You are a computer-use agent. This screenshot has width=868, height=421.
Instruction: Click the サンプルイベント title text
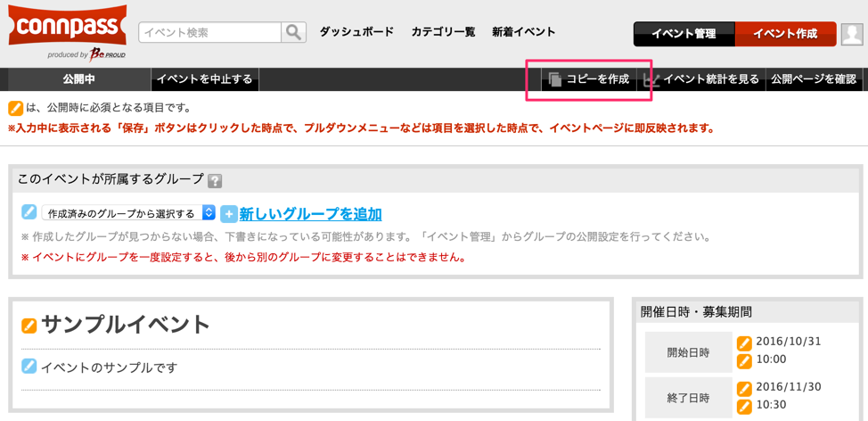[126, 325]
